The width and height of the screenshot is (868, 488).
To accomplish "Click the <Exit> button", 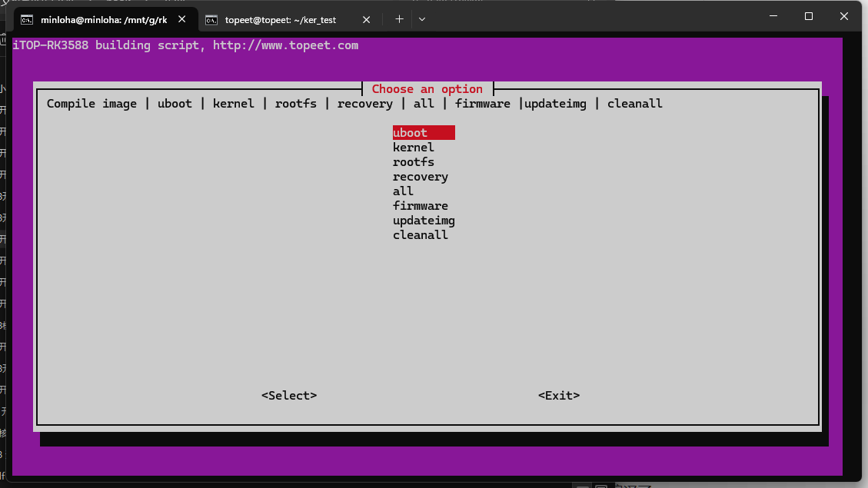I will (x=559, y=396).
